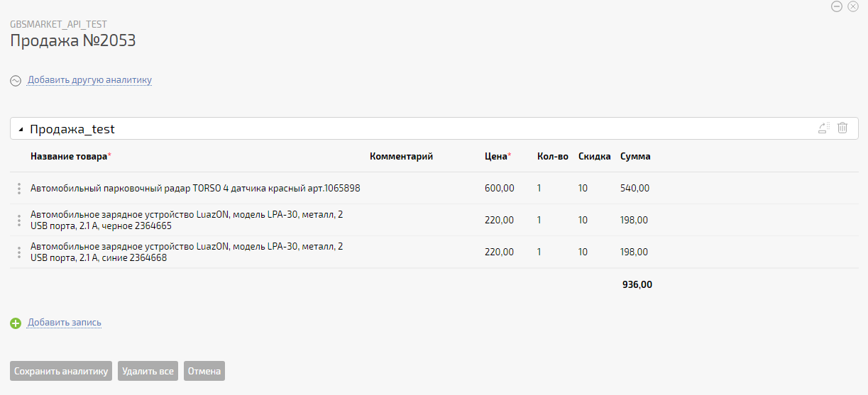The width and height of the screenshot is (868, 395).
Task: Open the row menu for the черное charger item
Action: click(x=18, y=221)
